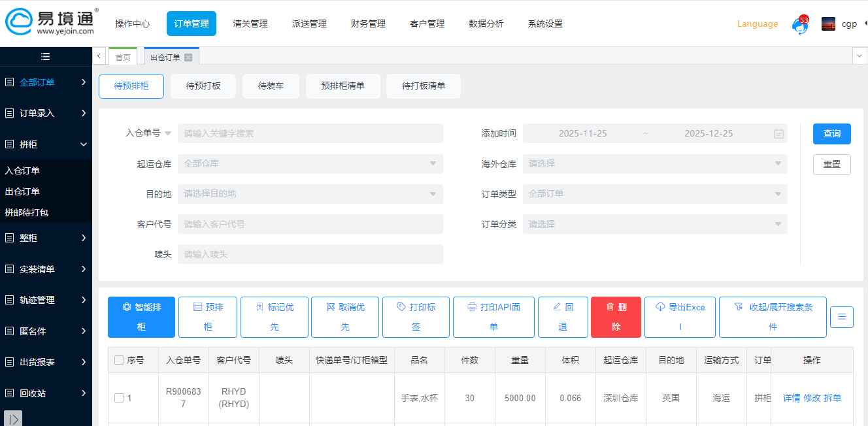Switch to 待打板清单 tab
868x426 pixels.
[x=424, y=86]
